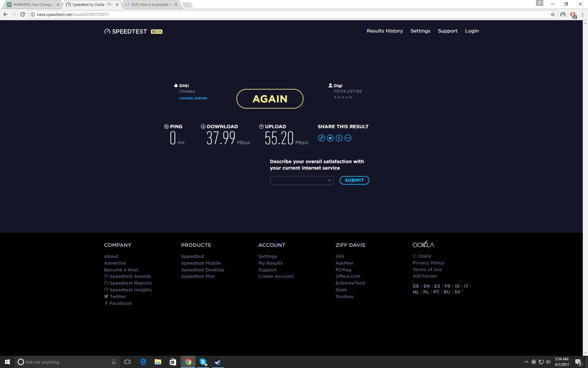Viewport: 588px width, 368px height.
Task: Switch to ELI5 Reddit tab
Action: point(151,5)
